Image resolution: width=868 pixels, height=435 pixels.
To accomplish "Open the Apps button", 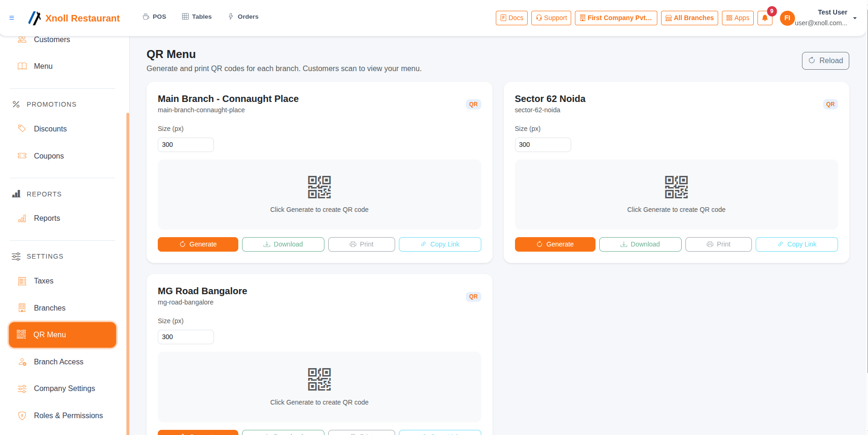I will (x=738, y=18).
